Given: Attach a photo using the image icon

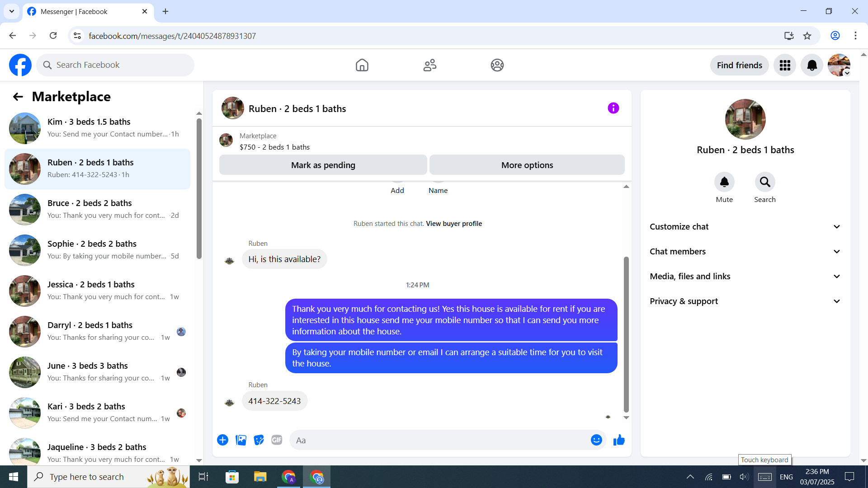Looking at the screenshot, I should (x=241, y=440).
